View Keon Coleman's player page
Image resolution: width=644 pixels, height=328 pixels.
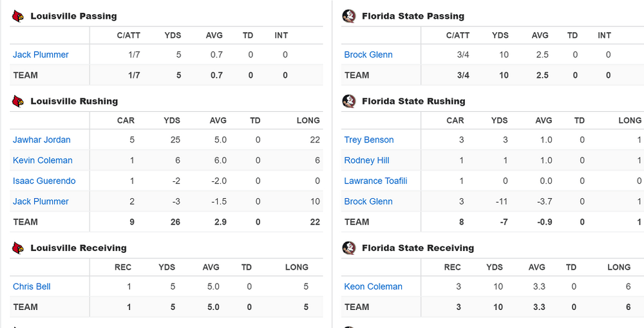click(374, 286)
